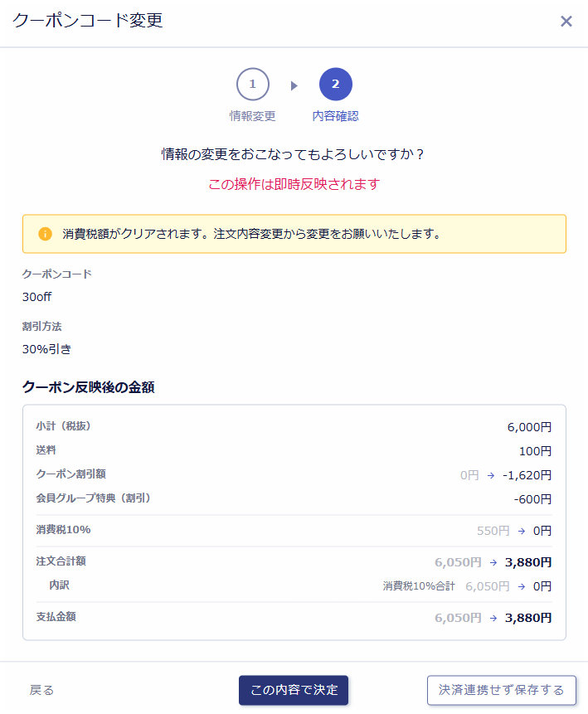The height and width of the screenshot is (714, 588).
Task: Click the 100円 shipping fee value
Action: 535,451
